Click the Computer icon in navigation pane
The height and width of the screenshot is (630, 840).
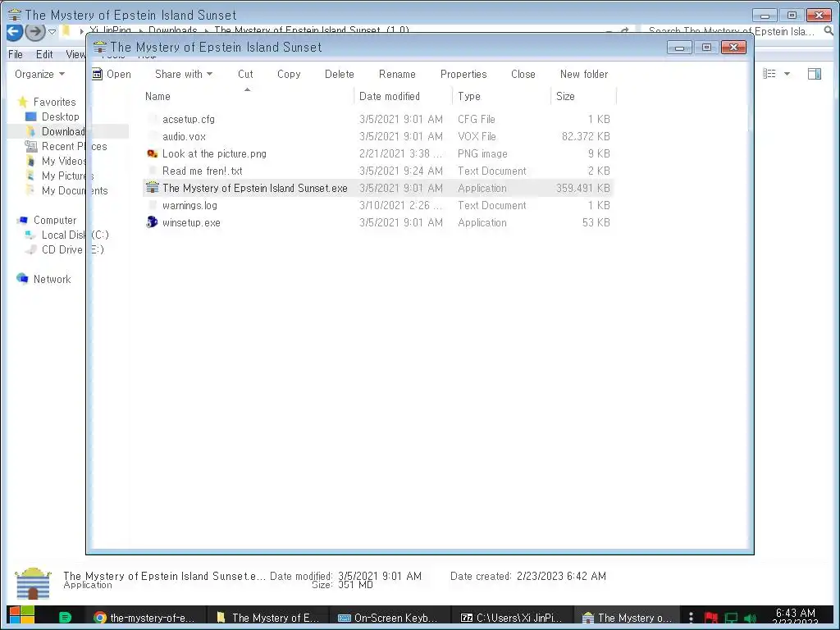[22, 220]
